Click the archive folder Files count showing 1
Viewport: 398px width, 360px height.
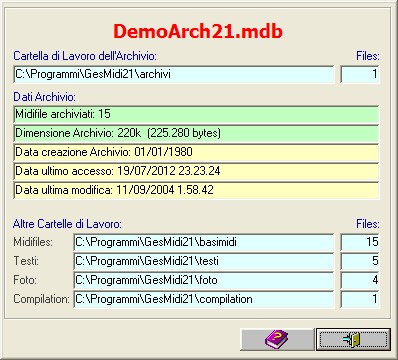coord(360,74)
